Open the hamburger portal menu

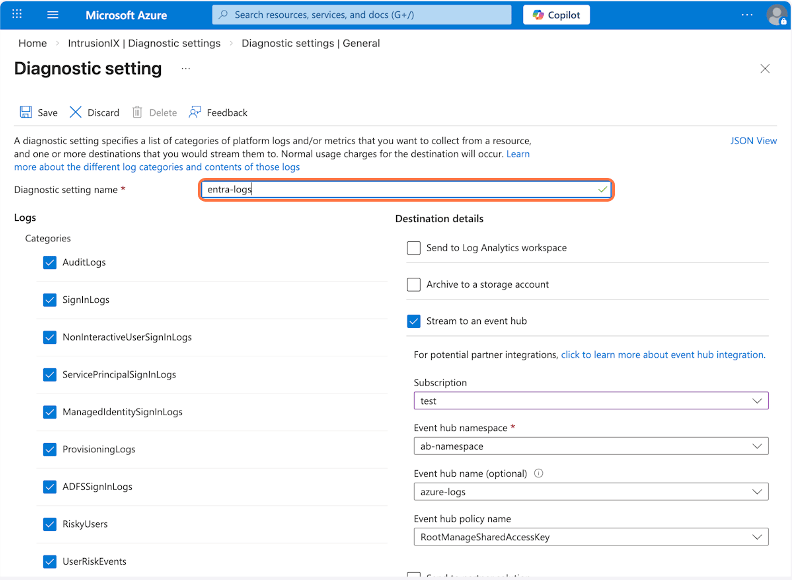point(53,15)
